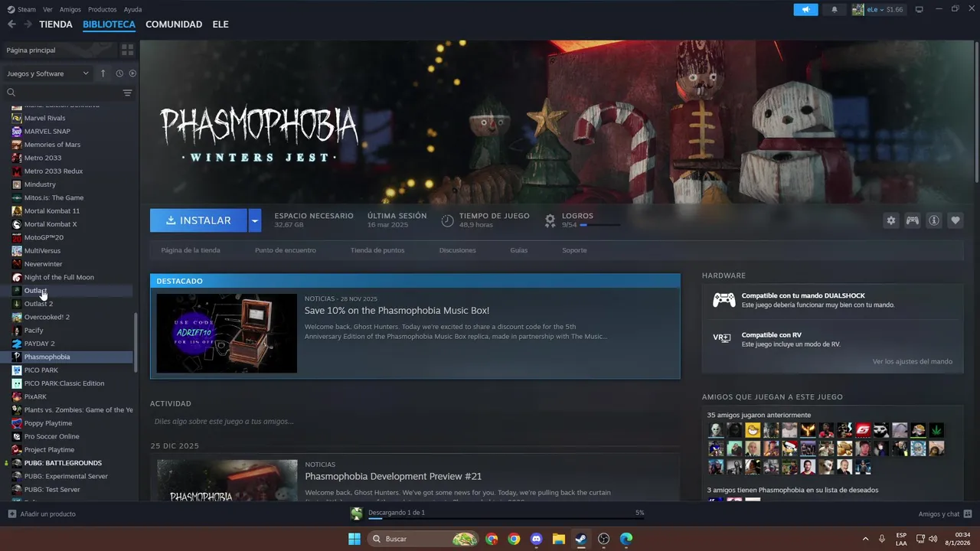Click the recent activity clock icon
The image size is (980, 551).
point(119,73)
